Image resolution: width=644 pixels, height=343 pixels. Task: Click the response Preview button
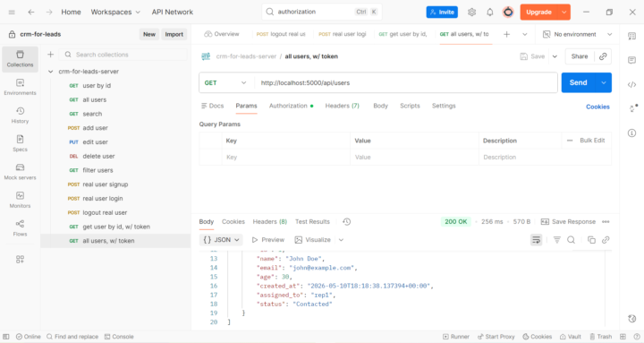tap(267, 240)
